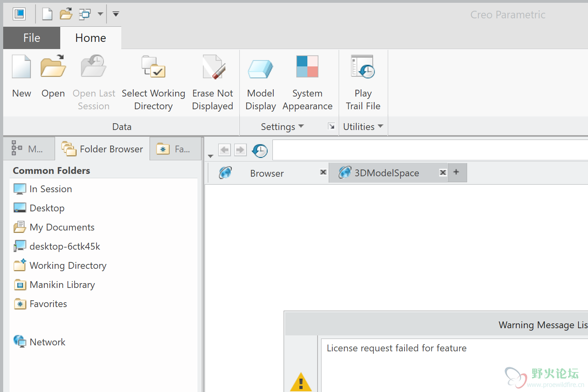Open the windows switcher dropdown arrow
Viewport: 588px width, 392px height.
[x=101, y=14]
